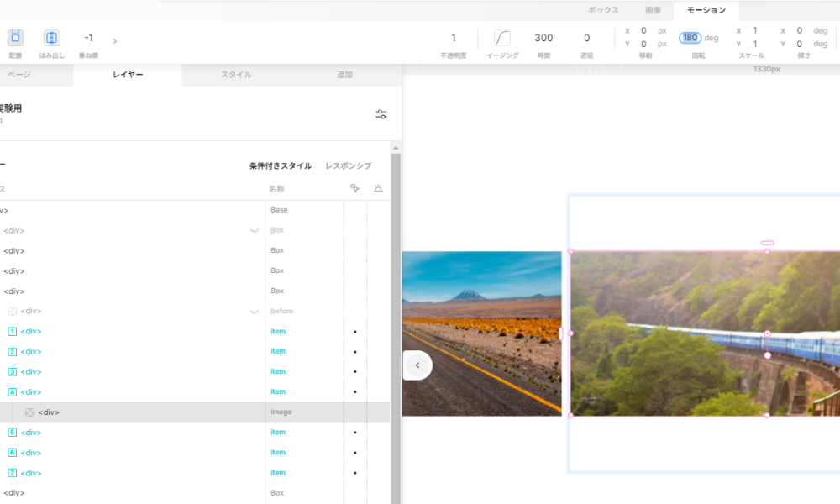Click the number 1 item layer icon
Viewport: 840px width, 504px height.
12,331
